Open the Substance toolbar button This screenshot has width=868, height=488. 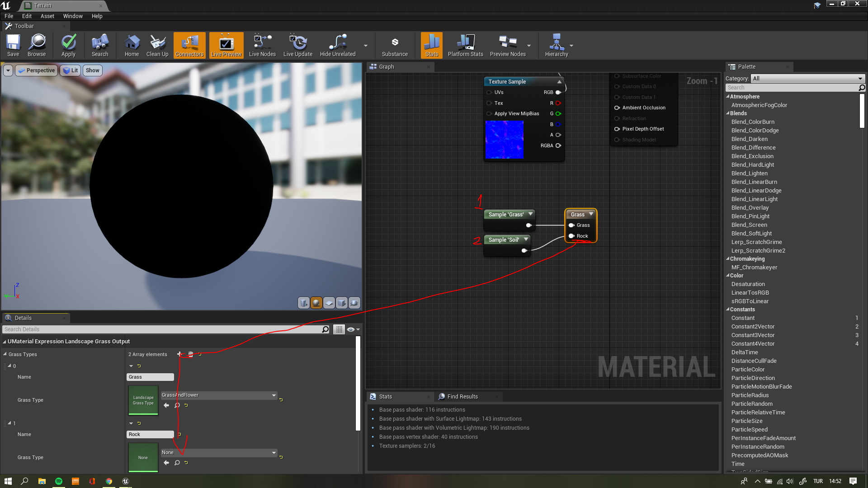pyautogui.click(x=395, y=45)
